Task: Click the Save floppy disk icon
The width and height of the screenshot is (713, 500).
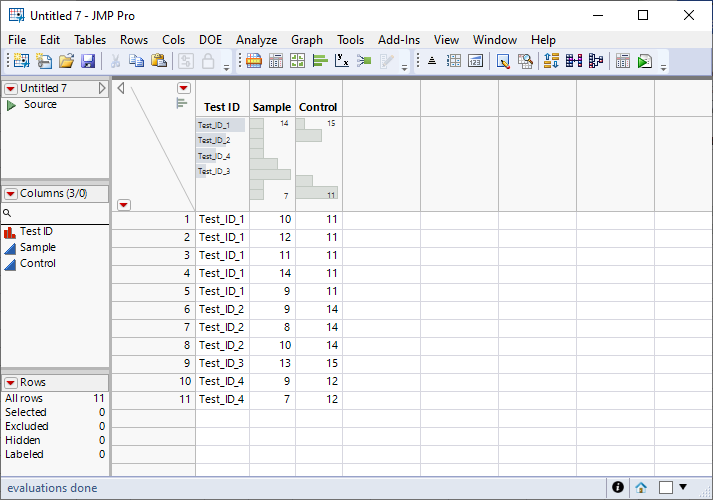Action: pyautogui.click(x=88, y=60)
